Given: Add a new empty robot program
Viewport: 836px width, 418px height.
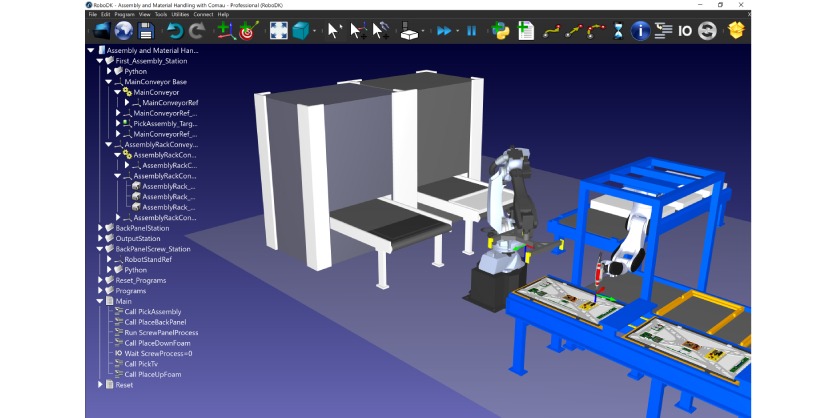Looking at the screenshot, I should (x=525, y=31).
